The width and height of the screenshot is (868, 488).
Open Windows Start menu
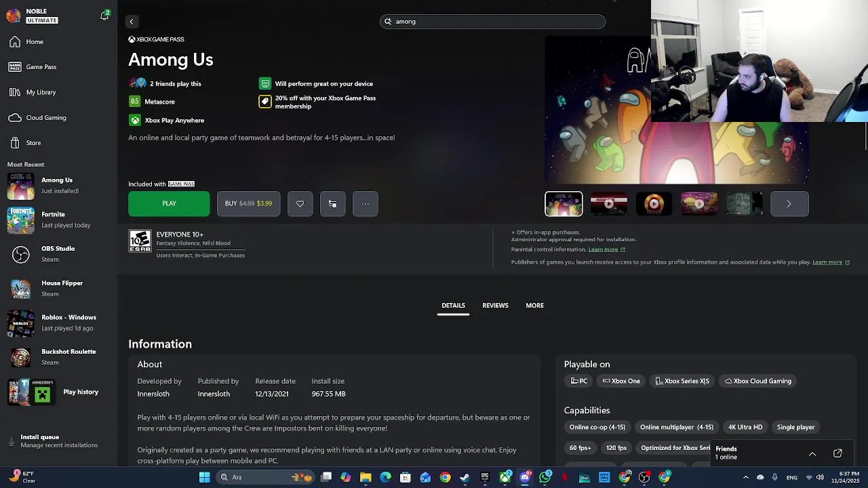point(204,478)
